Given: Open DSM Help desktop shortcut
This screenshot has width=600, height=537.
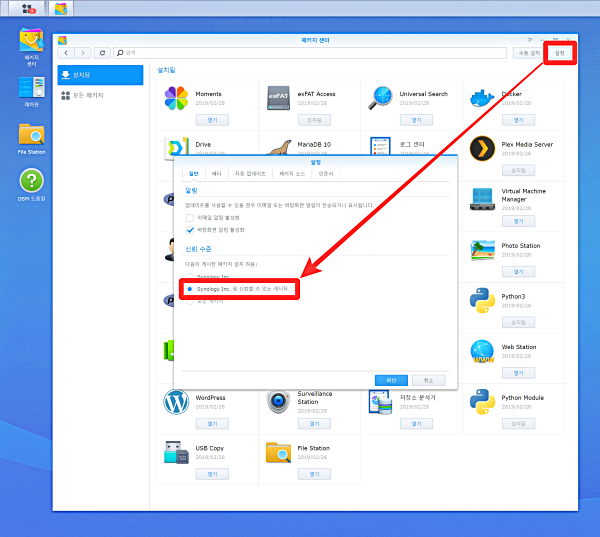Looking at the screenshot, I should pyautogui.click(x=31, y=185).
